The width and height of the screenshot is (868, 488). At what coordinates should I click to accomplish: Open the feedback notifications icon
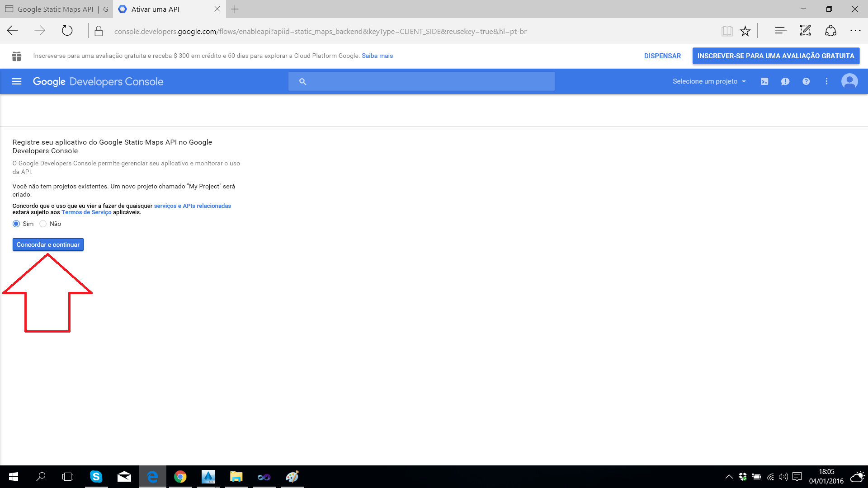pyautogui.click(x=785, y=81)
